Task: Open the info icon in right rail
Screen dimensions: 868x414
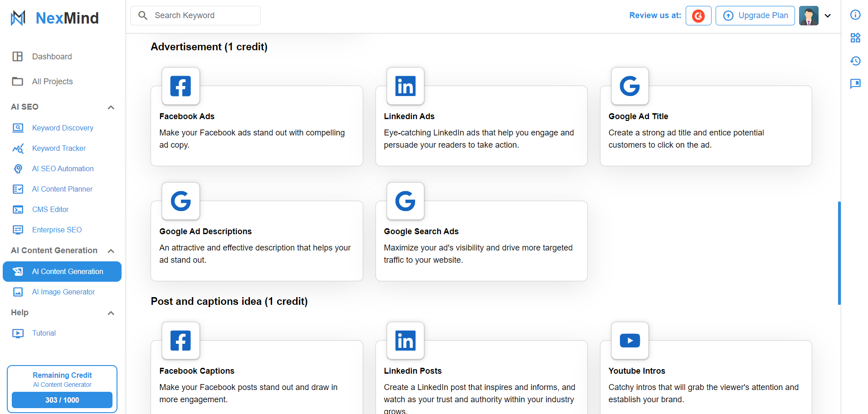Action: click(x=855, y=15)
